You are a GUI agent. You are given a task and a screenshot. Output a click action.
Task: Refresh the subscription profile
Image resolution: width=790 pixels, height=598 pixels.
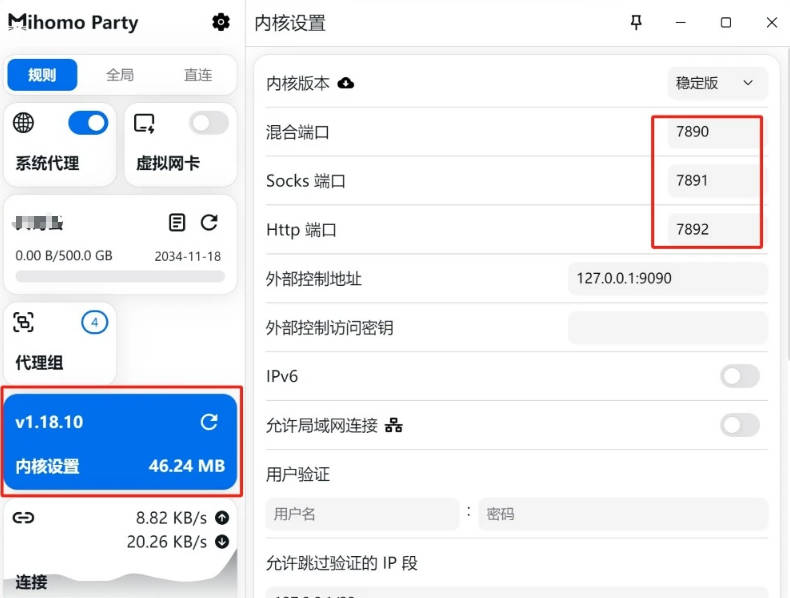pos(209,222)
